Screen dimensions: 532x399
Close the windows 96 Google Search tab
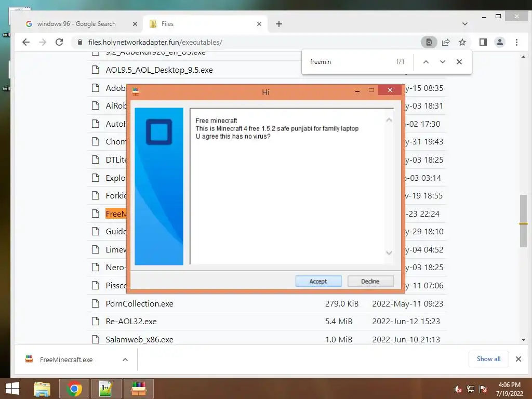pos(135,24)
